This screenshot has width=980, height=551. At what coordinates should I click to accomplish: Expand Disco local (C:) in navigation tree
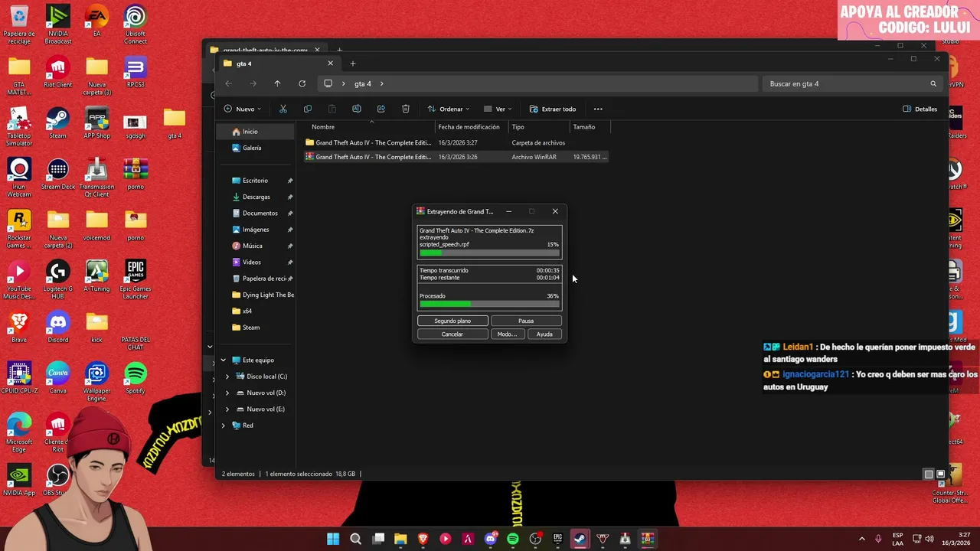(x=227, y=377)
